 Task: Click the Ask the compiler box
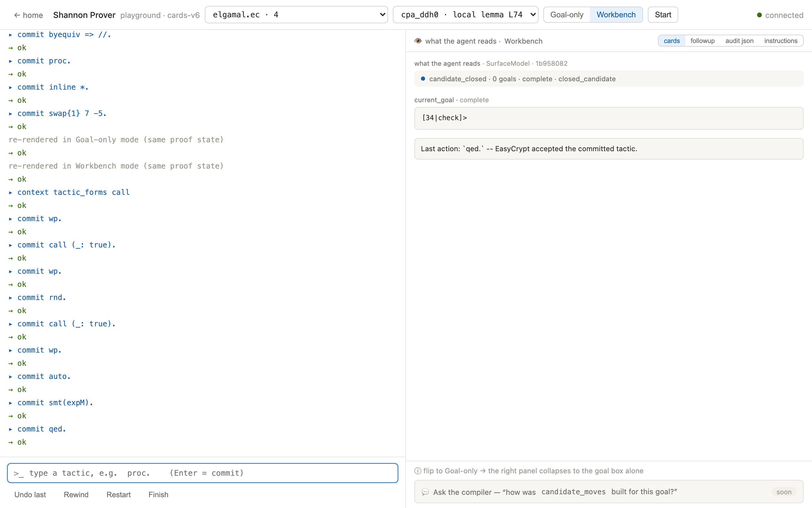click(x=609, y=492)
